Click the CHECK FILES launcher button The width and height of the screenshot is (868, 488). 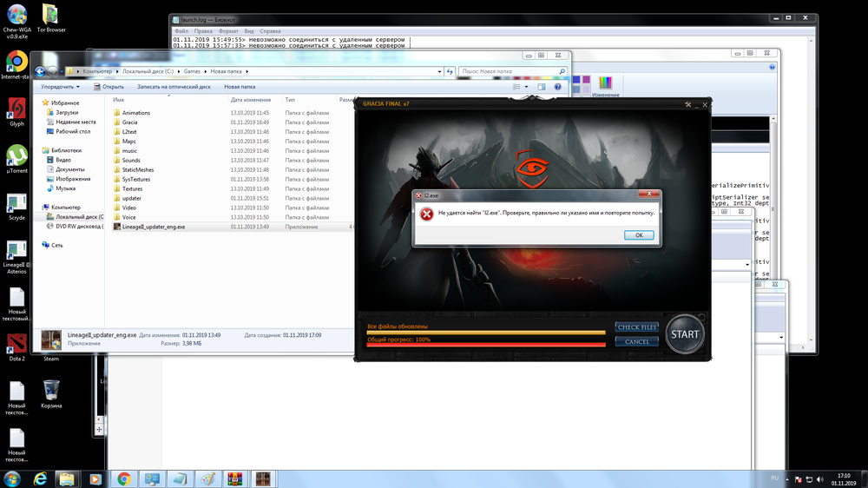[x=636, y=327]
